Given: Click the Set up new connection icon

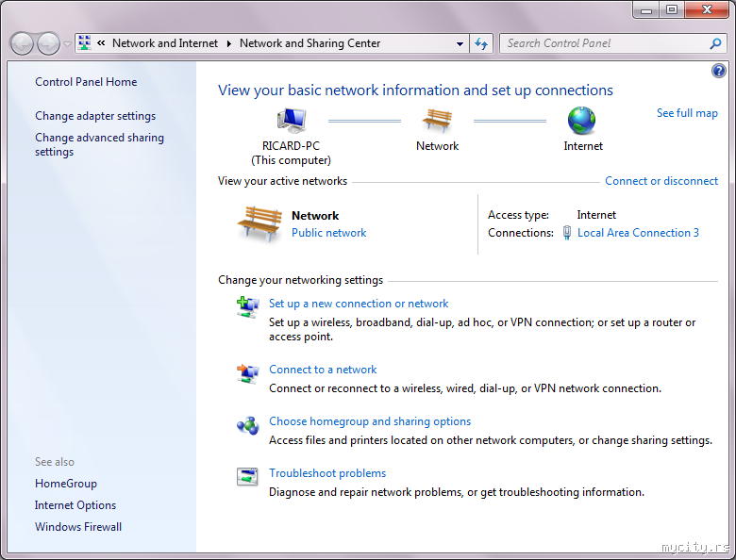Looking at the screenshot, I should click(x=247, y=307).
